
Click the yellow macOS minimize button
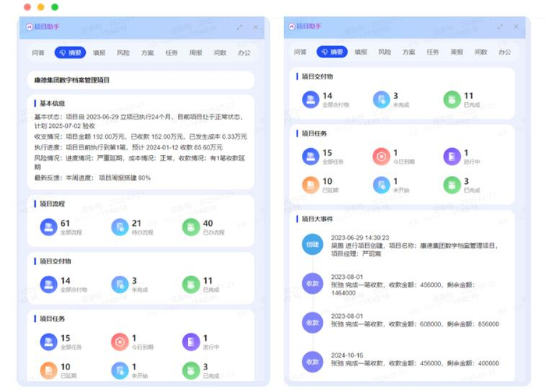(41, 7)
